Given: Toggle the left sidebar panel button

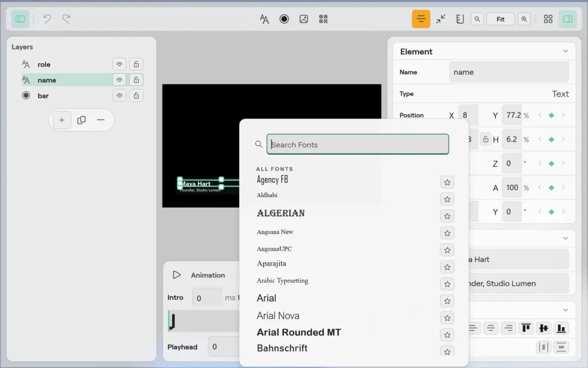Looking at the screenshot, I should 20,19.
